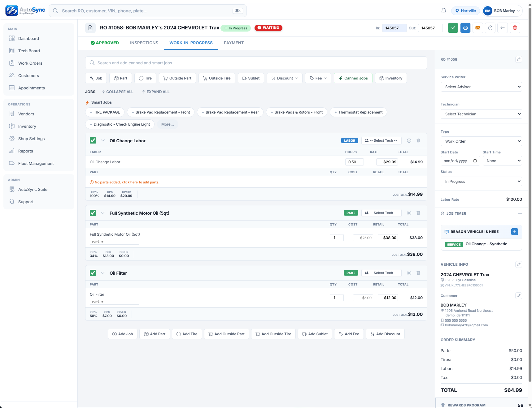Click the back arrow icon in header

(503, 28)
